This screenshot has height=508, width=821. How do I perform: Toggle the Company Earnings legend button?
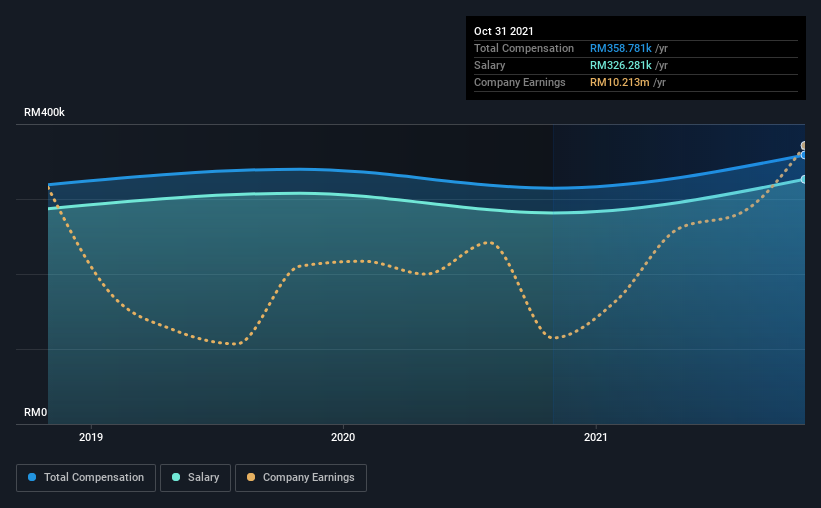click(x=301, y=478)
